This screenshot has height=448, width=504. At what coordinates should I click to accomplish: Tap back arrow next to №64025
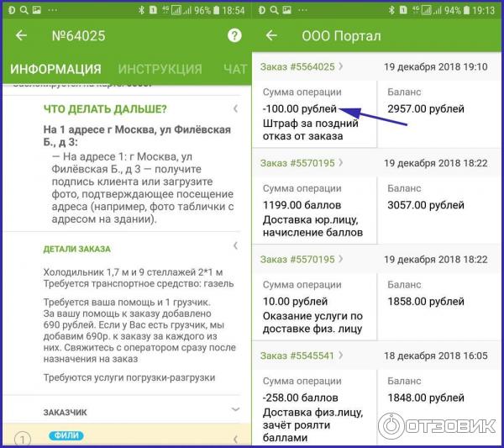point(21,35)
